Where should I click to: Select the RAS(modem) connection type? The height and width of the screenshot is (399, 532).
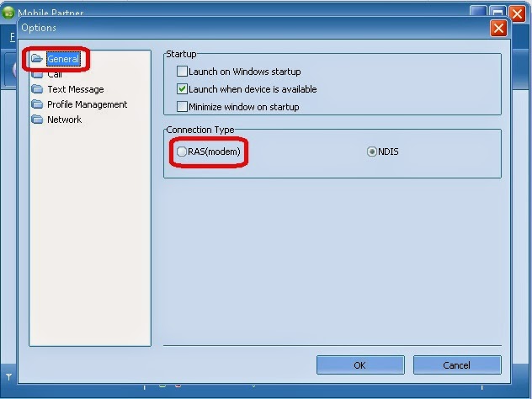(x=182, y=152)
